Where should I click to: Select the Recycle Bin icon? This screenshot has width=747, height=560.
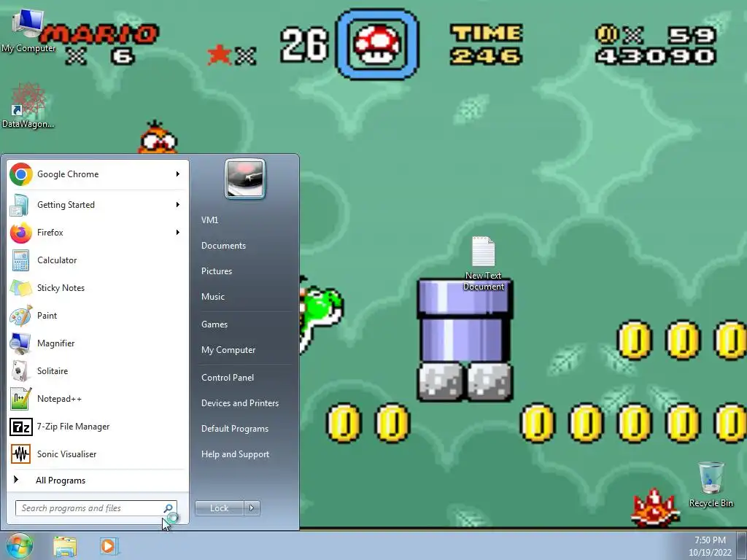(711, 485)
